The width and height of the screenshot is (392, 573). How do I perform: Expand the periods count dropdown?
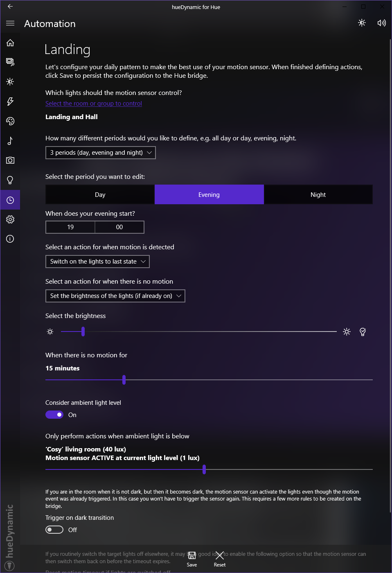(100, 153)
